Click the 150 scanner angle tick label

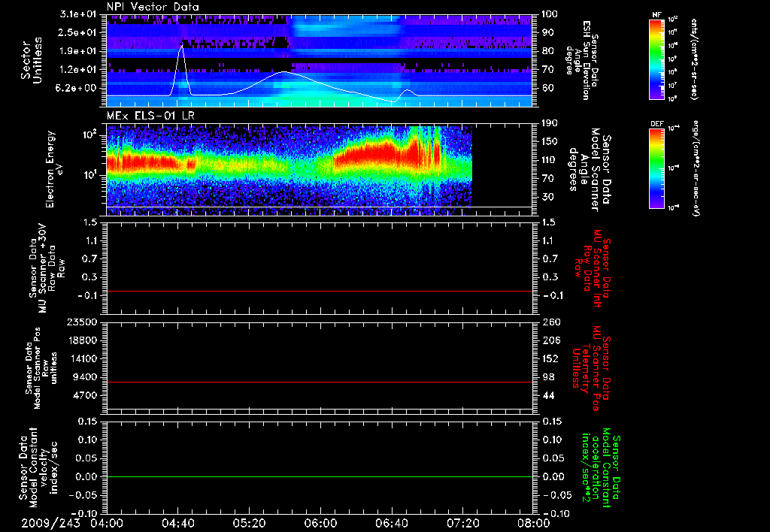550,142
